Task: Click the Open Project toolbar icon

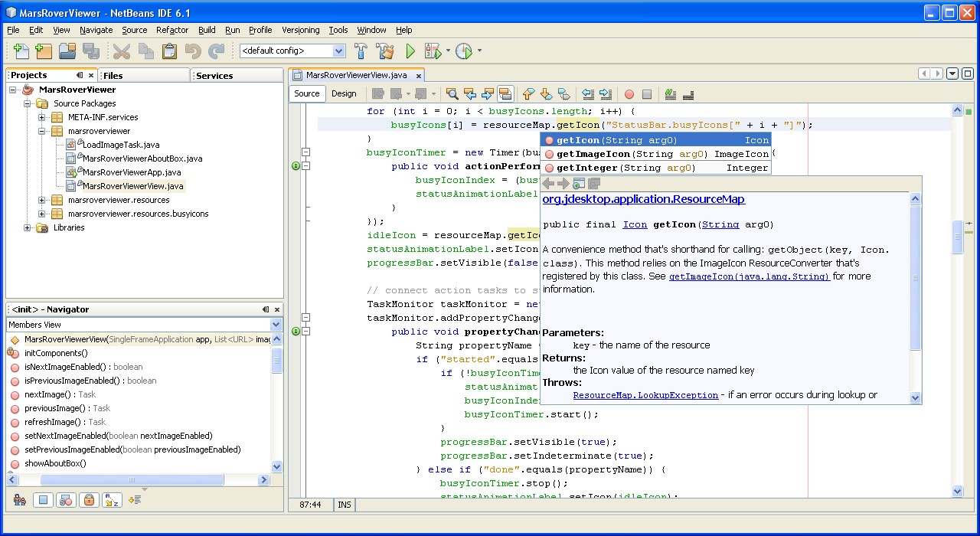Action: pos(67,51)
